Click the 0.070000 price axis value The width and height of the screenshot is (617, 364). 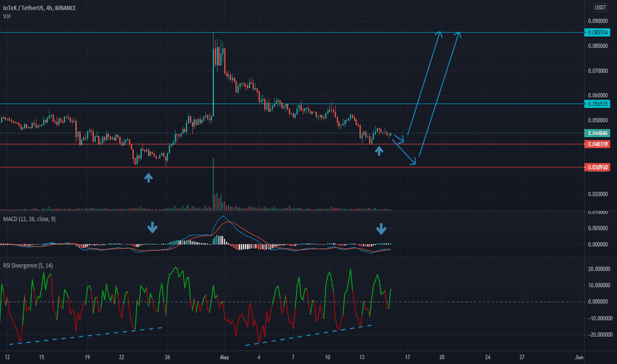pyautogui.click(x=598, y=71)
